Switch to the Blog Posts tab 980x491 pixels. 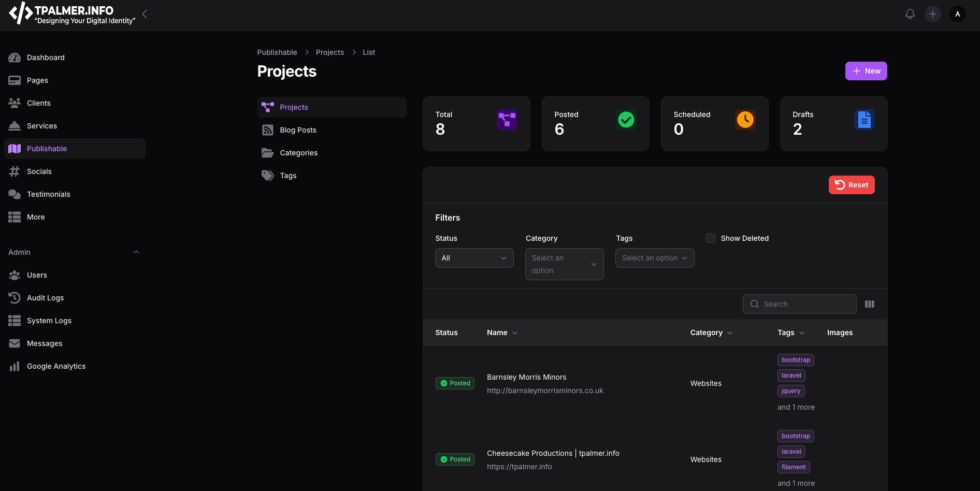298,130
